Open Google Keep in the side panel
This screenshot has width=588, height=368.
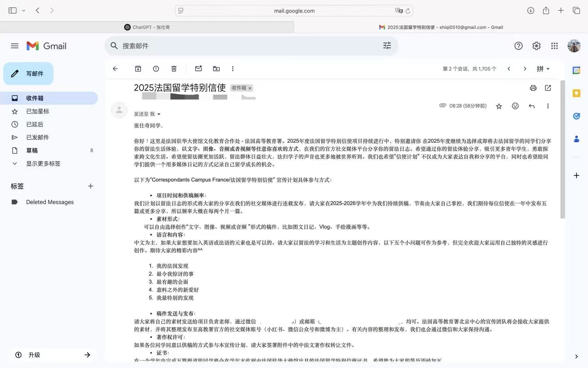576,93
